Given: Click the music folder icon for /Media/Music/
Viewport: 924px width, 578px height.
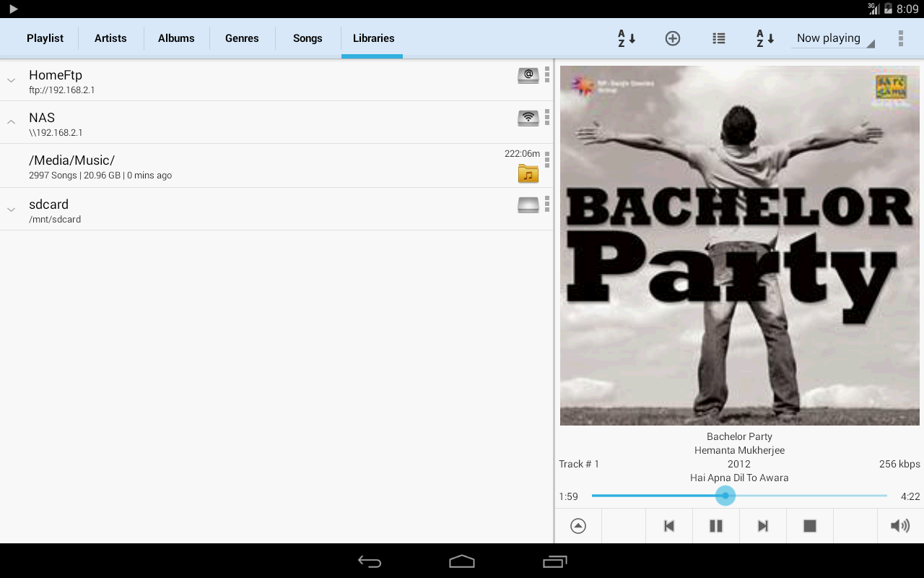Looking at the screenshot, I should click(x=528, y=173).
